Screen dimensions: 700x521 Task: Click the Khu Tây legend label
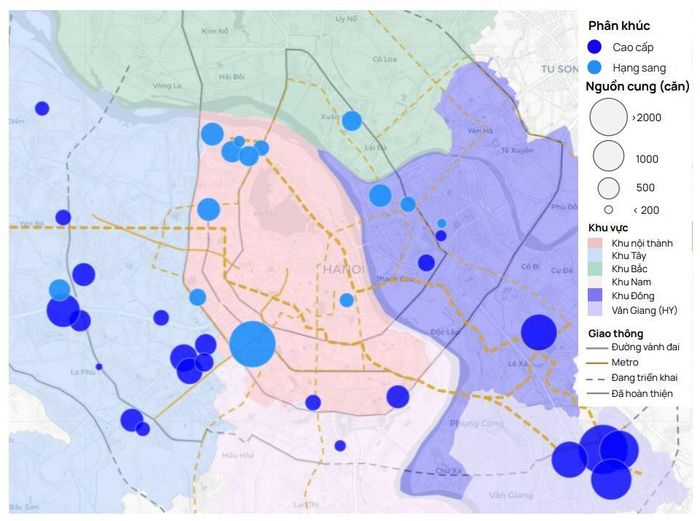pos(629,256)
